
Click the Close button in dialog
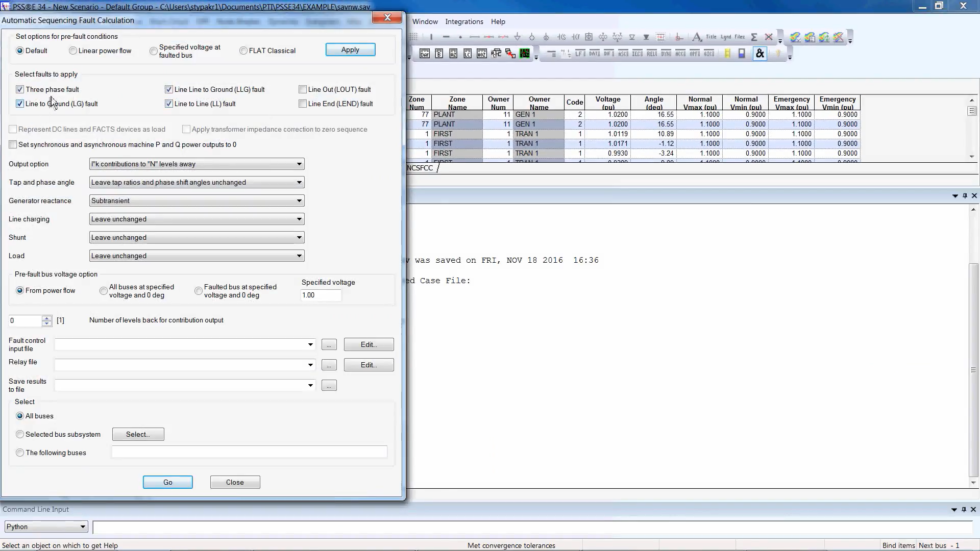pos(235,482)
